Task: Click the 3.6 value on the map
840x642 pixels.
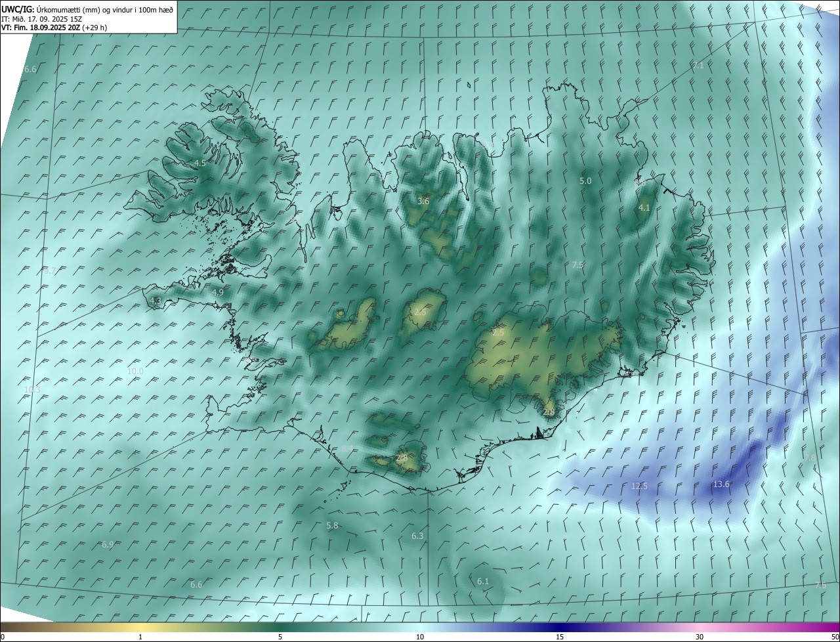Action: (x=423, y=201)
